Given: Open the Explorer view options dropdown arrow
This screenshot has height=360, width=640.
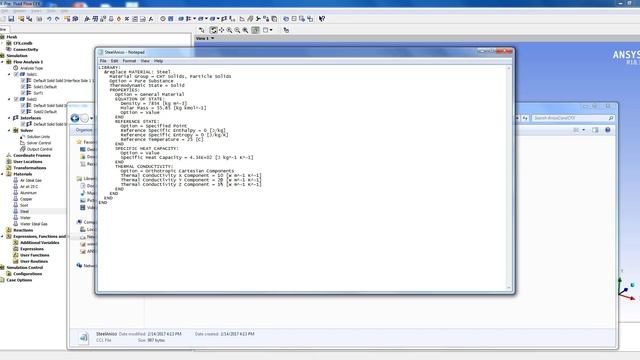Looking at the screenshot, I should pos(584,130).
